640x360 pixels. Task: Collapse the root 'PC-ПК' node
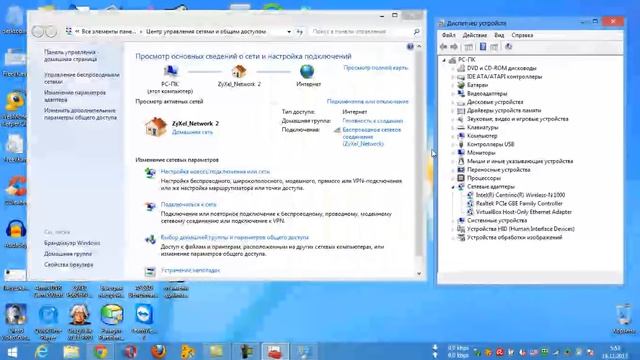point(444,60)
